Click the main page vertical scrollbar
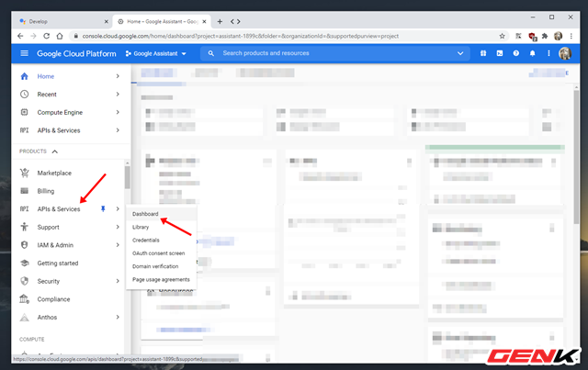 tap(576, 157)
